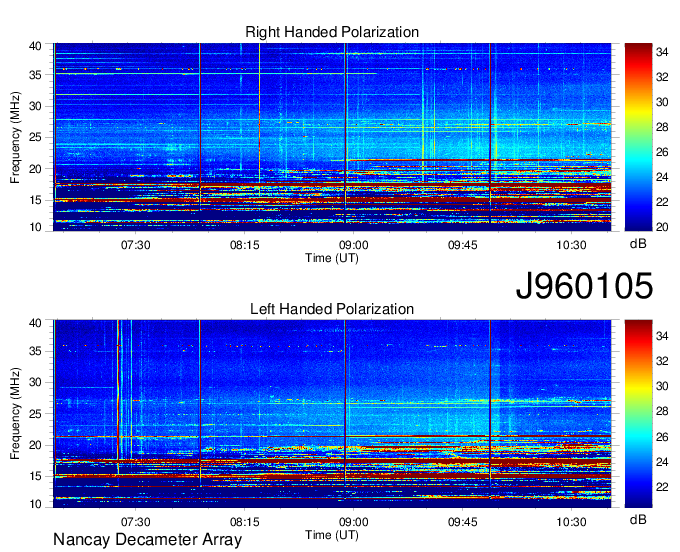Click the 20 MHz tick of lower plot

(36, 445)
